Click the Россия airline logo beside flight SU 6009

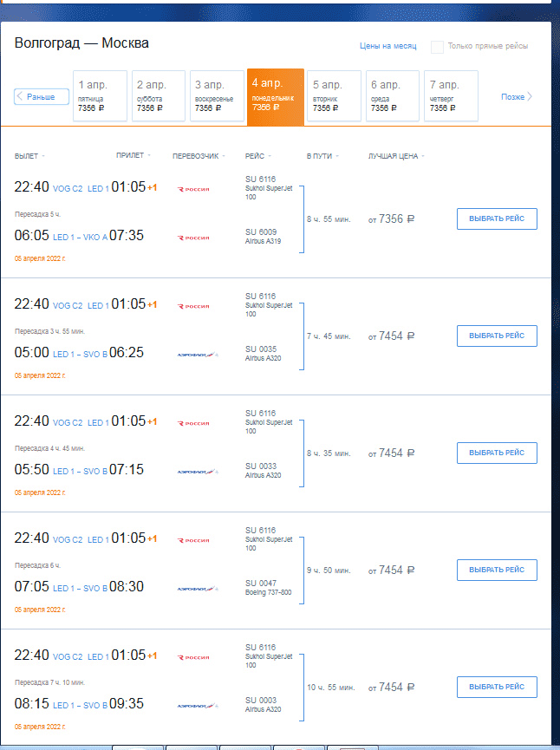click(193, 237)
